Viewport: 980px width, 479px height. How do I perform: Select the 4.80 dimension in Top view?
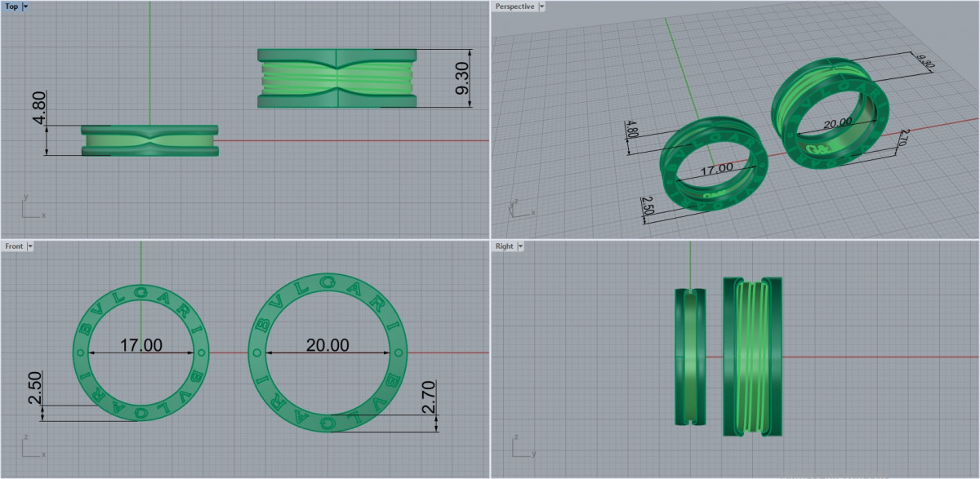click(39, 107)
